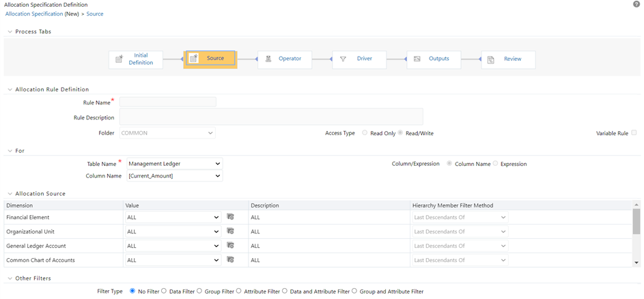644x299 pixels.
Task: Open the Folder COMMON dropdown
Action: pyautogui.click(x=167, y=133)
